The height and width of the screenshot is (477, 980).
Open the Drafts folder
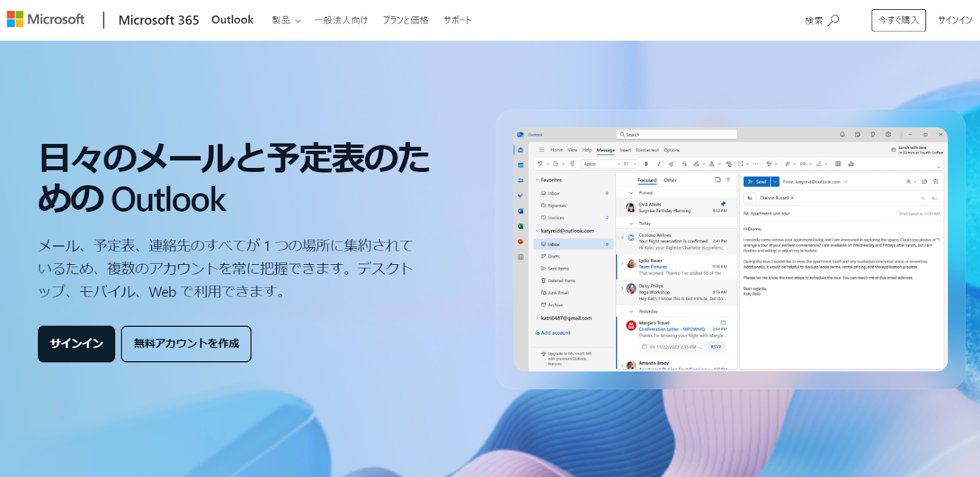(x=551, y=256)
